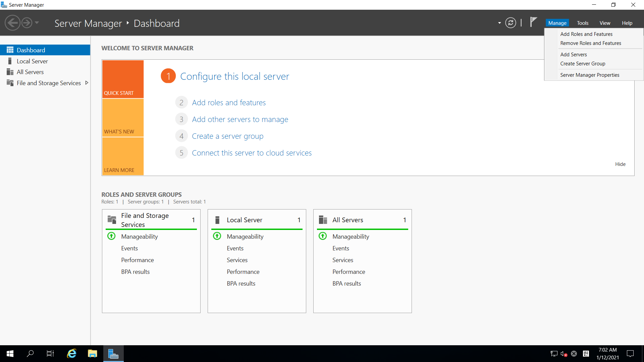644x362 pixels.
Task: Open All Servers in sidebar
Action: pyautogui.click(x=30, y=72)
